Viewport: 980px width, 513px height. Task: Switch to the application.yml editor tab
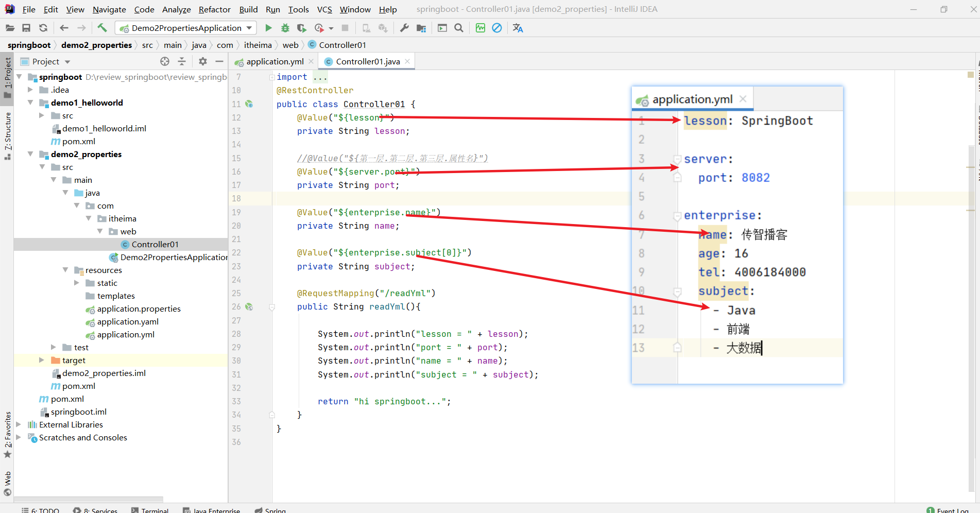(x=274, y=61)
